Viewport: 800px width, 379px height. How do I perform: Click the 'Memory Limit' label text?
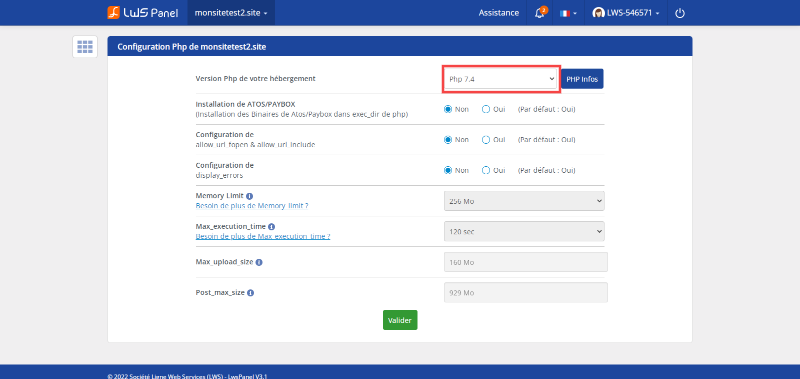pos(219,196)
